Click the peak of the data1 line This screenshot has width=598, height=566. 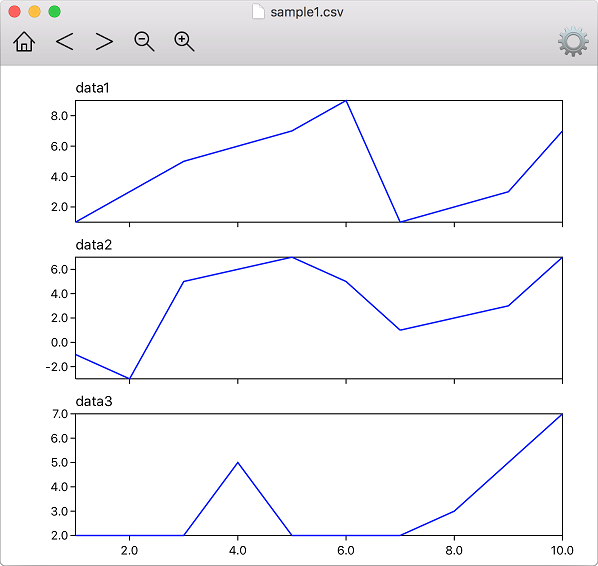tap(346, 101)
